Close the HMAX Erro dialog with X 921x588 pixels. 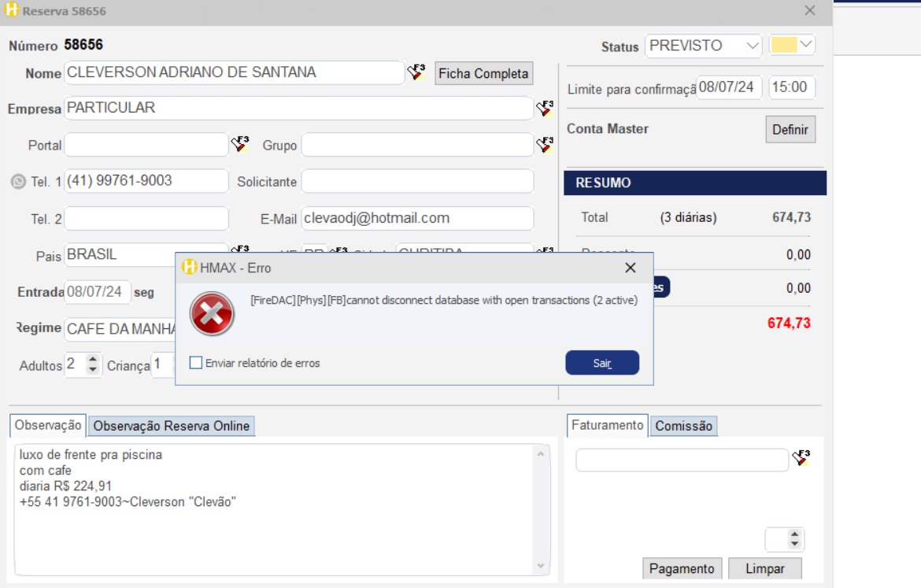click(x=630, y=268)
